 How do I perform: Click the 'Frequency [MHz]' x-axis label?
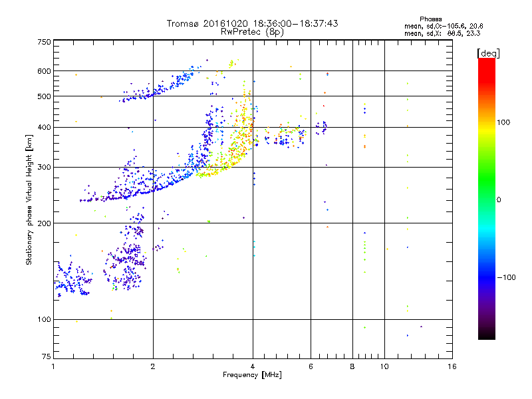click(252, 375)
